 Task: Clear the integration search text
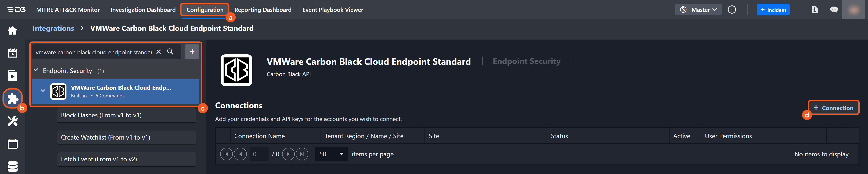click(x=158, y=52)
